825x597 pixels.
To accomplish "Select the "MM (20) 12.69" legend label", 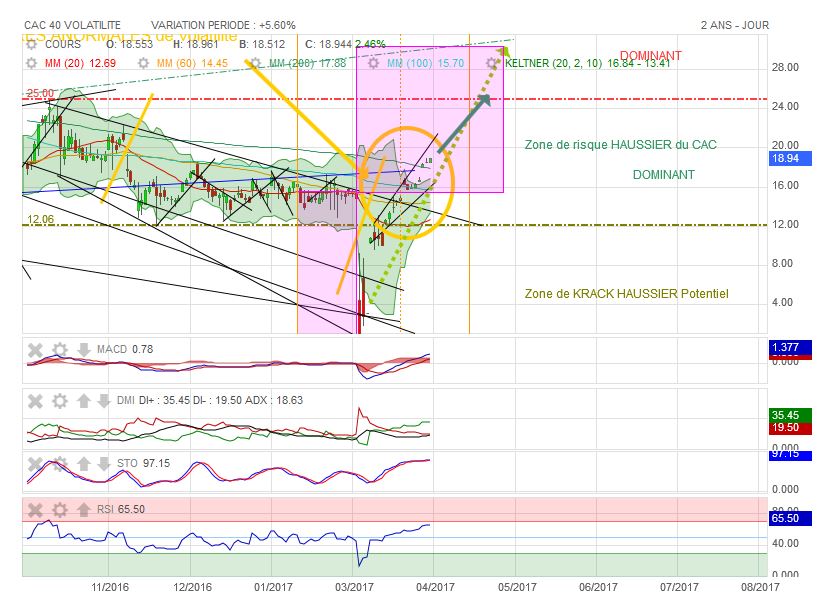I will click(81, 63).
